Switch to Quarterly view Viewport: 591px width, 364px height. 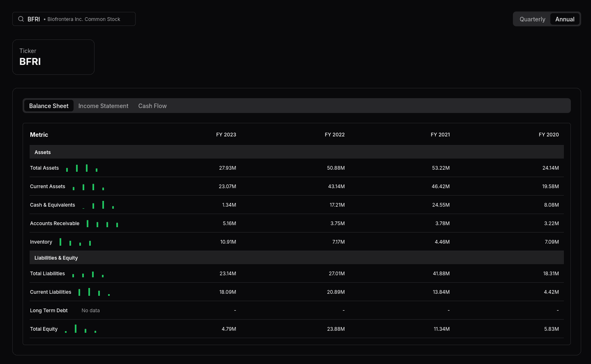[532, 19]
